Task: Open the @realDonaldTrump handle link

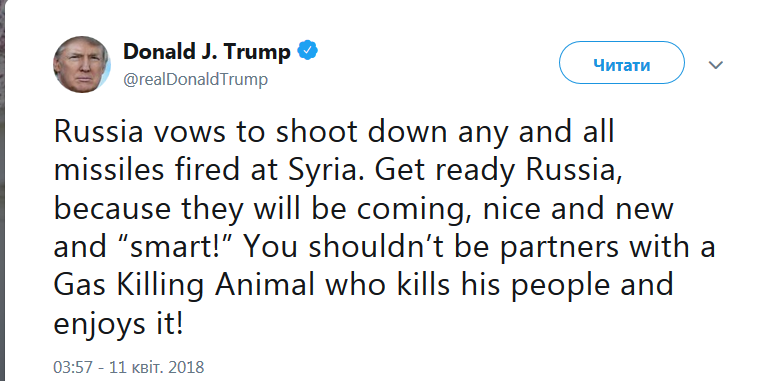Action: 195,79
